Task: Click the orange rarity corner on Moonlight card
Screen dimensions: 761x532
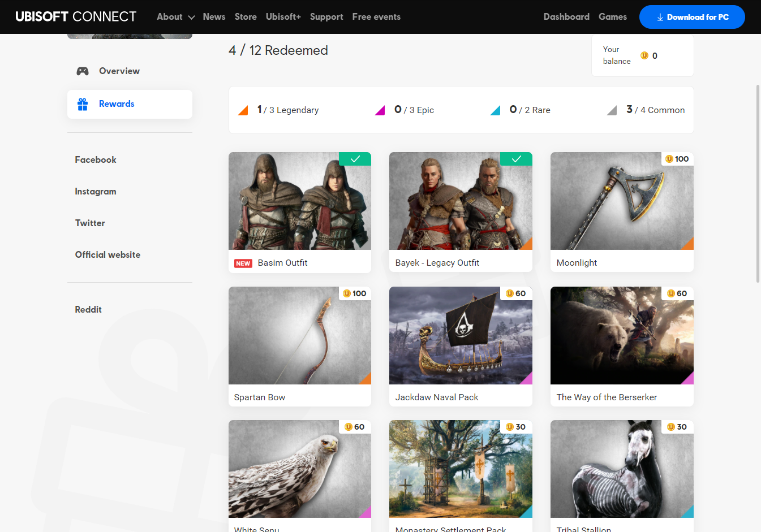Action: pos(689,245)
